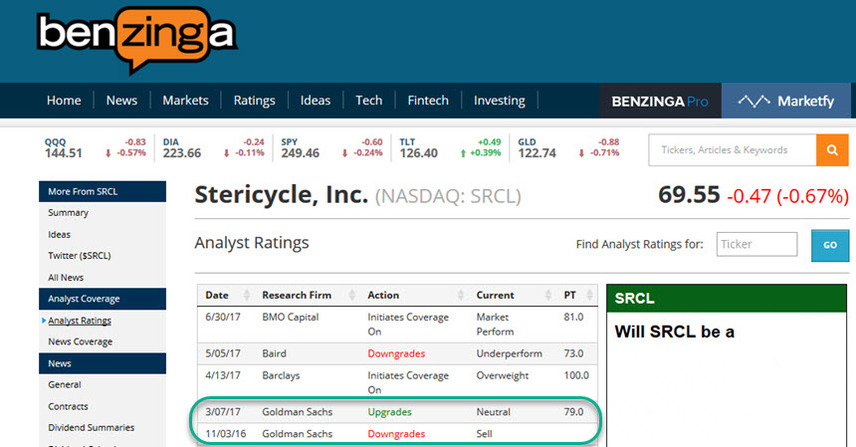Click the green SRCL widget header

coord(726,298)
